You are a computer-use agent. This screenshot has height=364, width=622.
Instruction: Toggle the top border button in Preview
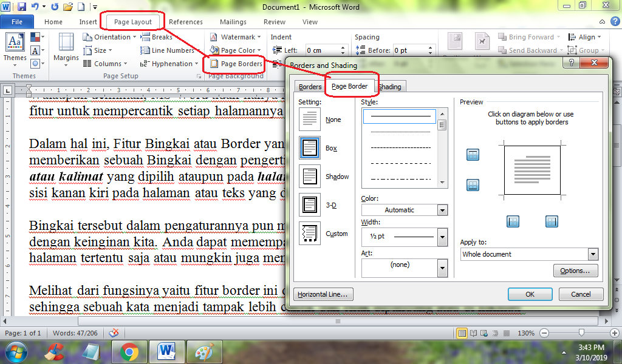(x=473, y=155)
